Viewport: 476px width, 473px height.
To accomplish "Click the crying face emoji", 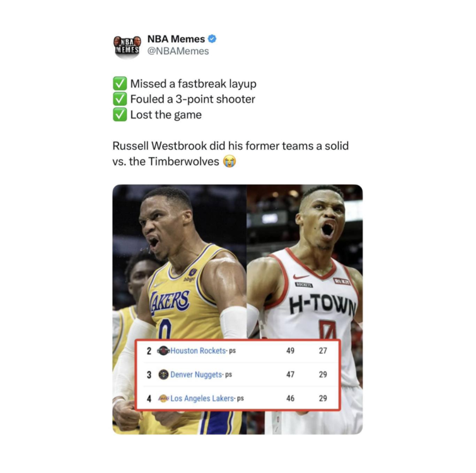I will [x=229, y=161].
